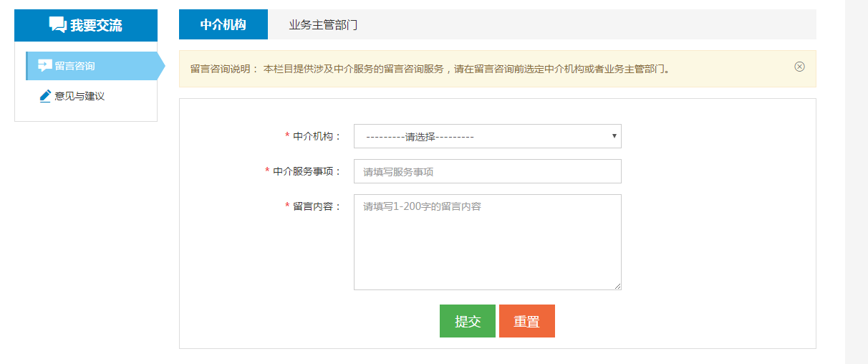Go to 意见与建议 in the sidebar
This screenshot has width=868, height=364.
[79, 95]
